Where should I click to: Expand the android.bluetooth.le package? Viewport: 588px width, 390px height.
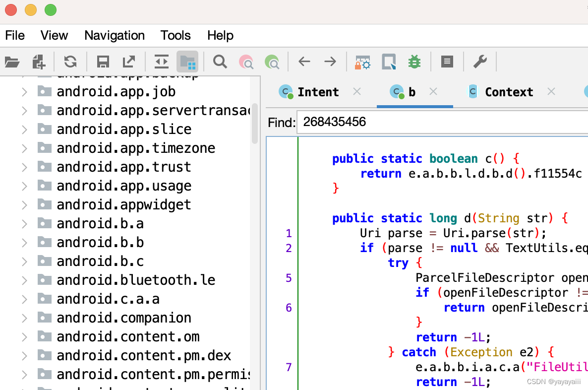pos(24,280)
